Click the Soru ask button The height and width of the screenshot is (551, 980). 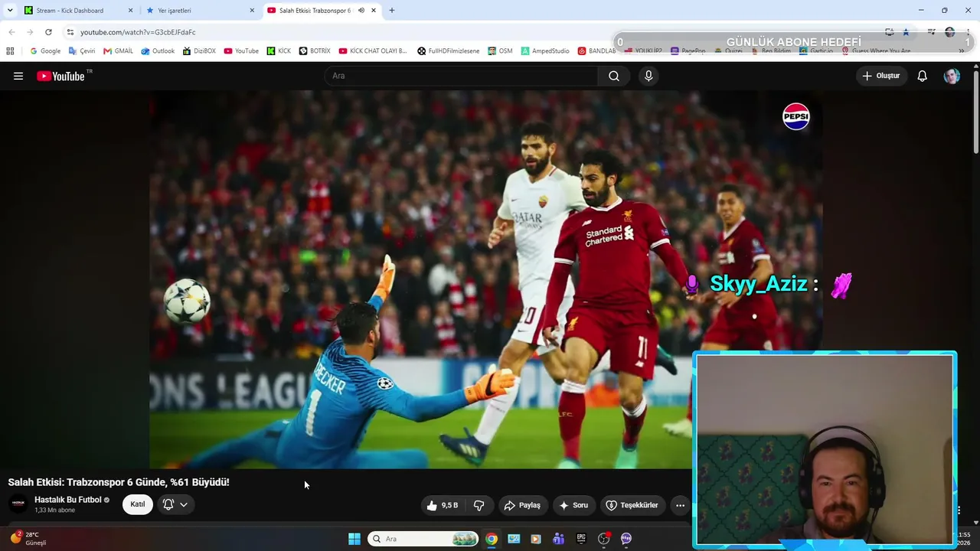tap(574, 505)
